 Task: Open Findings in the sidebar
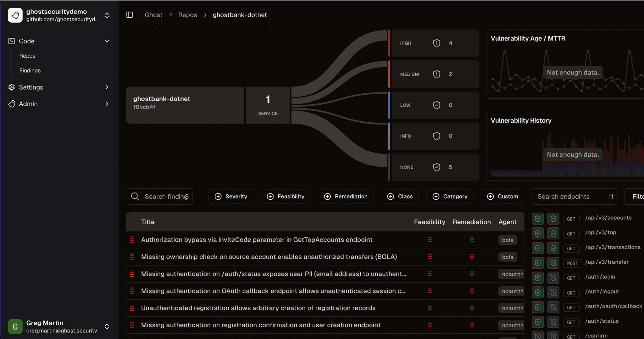(x=30, y=70)
